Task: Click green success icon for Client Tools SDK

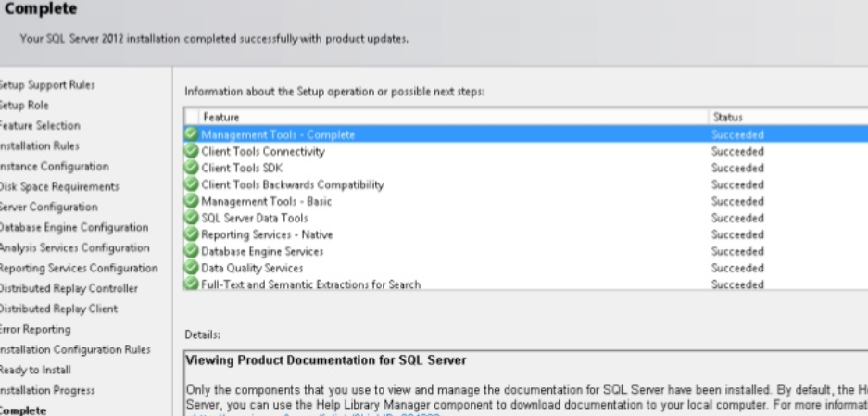Action: (192, 168)
